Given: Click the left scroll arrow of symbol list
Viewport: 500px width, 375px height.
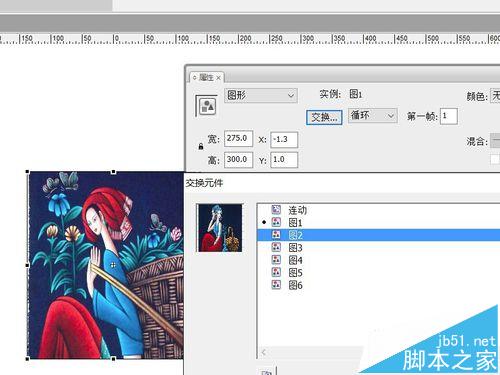Looking at the screenshot, I should 264,352.
